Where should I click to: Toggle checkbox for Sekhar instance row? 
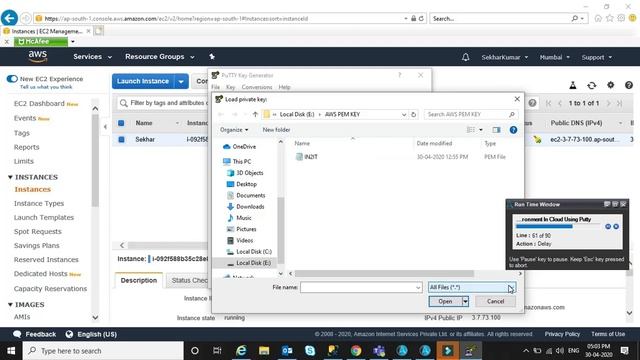tap(121, 139)
